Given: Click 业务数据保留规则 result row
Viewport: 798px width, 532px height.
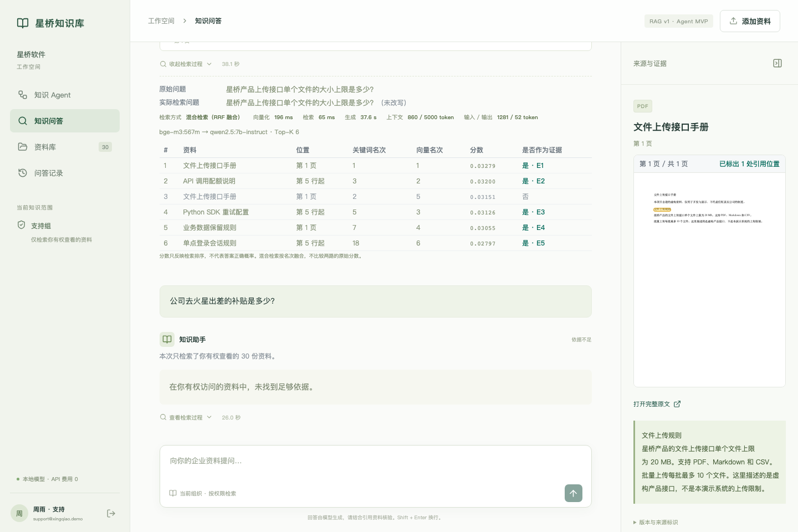Looking at the screenshot, I should [375, 228].
